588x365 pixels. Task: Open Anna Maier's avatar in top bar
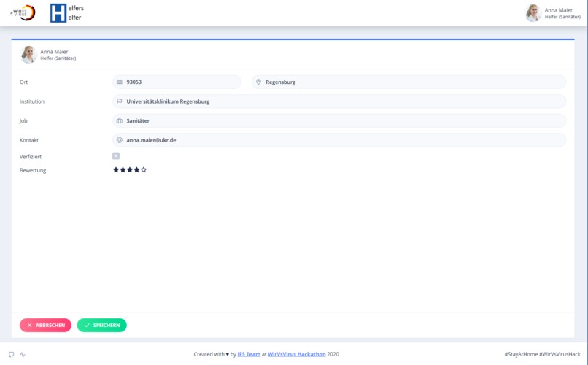[x=533, y=13]
